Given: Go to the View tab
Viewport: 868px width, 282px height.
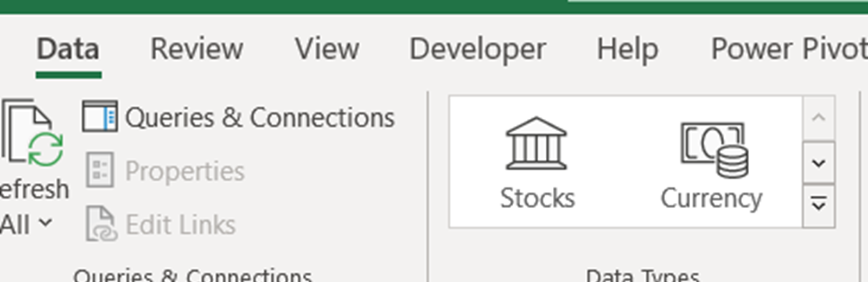Looking at the screenshot, I should tap(327, 49).
